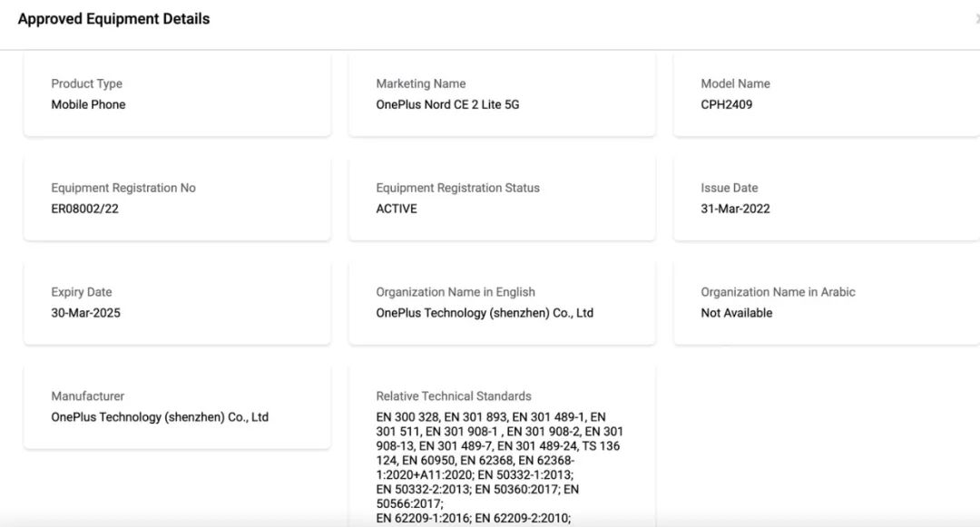Click the standards line starting 'EN 300 328'
This screenshot has width=980, height=527.
pos(491,417)
